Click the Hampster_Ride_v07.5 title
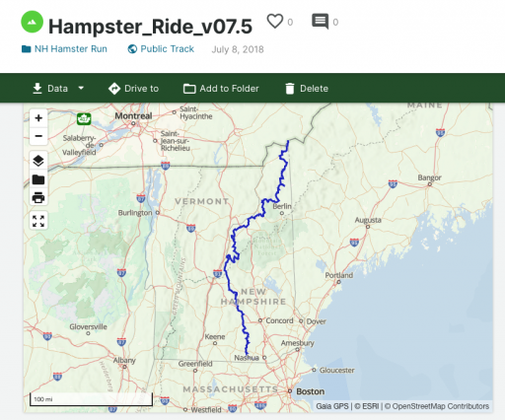 point(150,27)
